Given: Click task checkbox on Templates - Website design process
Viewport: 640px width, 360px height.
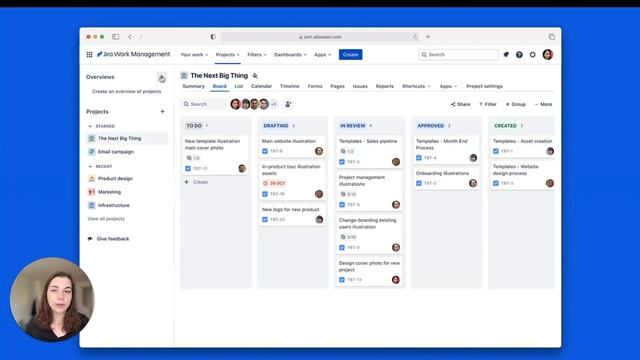Looking at the screenshot, I should tap(496, 183).
